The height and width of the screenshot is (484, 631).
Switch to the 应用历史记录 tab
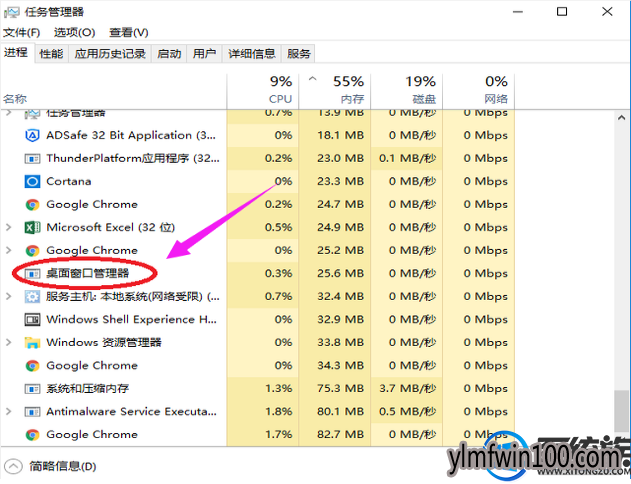[110, 54]
